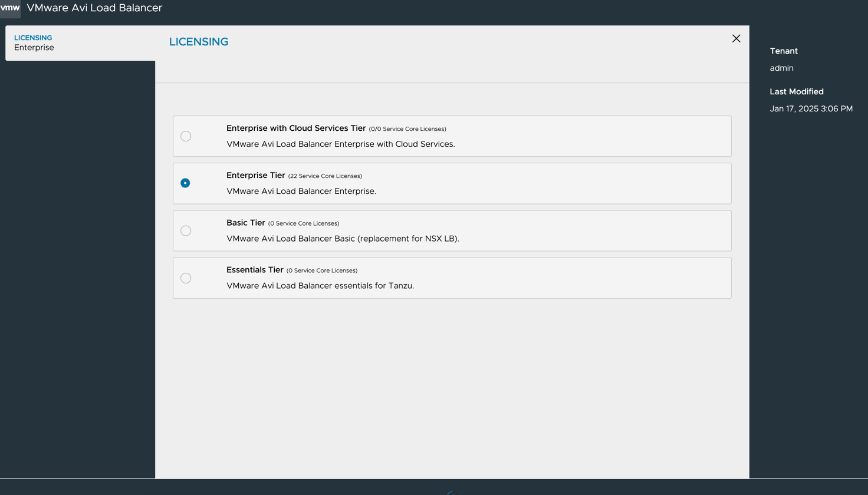868x495 pixels.
Task: Click the Essentials Tier title text
Action: 255,270
